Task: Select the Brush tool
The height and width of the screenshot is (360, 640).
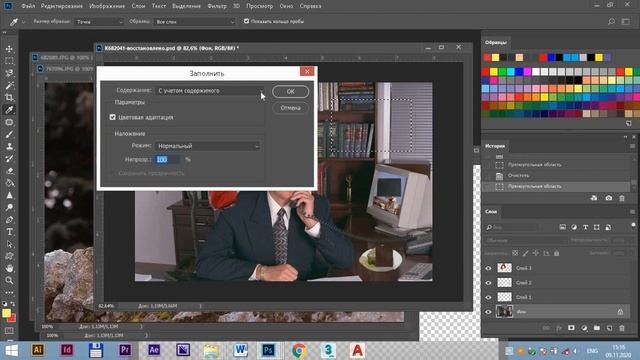Action: [x=9, y=134]
